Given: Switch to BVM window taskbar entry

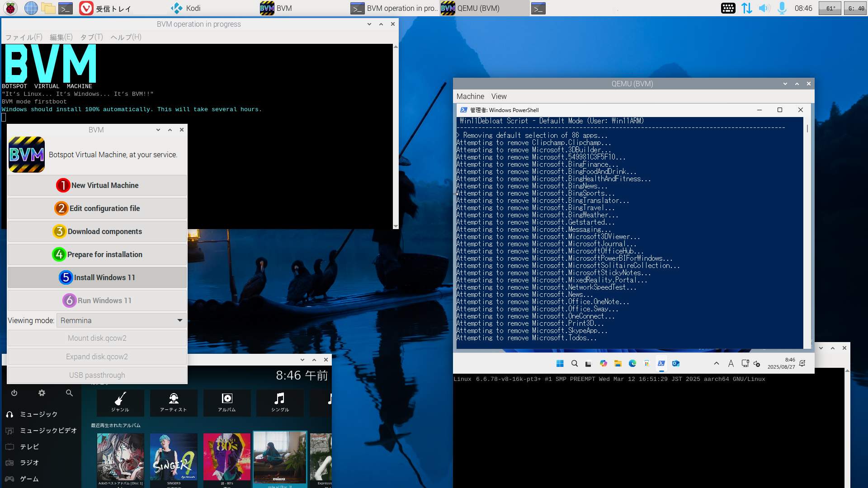Looking at the screenshot, I should [276, 8].
